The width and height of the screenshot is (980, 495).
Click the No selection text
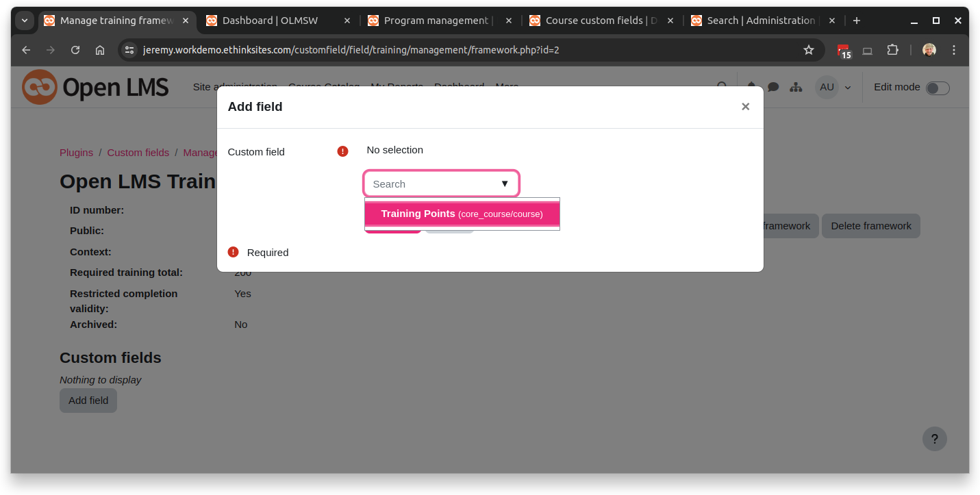tap(395, 150)
